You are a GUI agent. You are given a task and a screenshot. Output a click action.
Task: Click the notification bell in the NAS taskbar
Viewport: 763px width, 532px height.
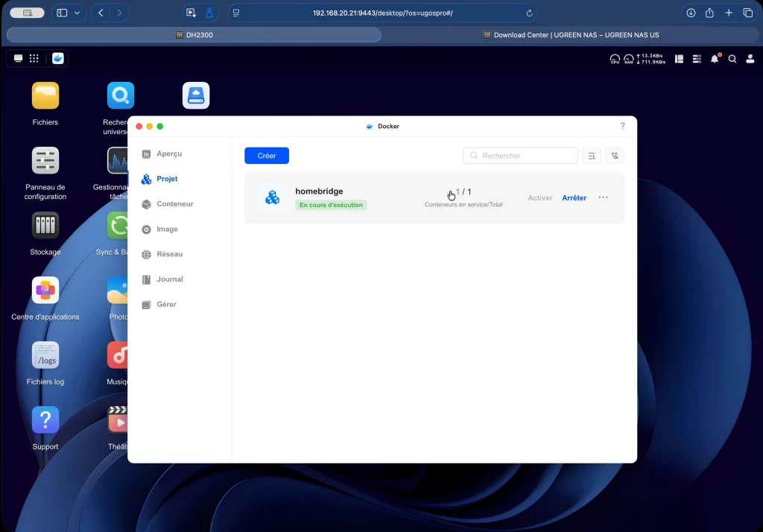[x=715, y=59]
